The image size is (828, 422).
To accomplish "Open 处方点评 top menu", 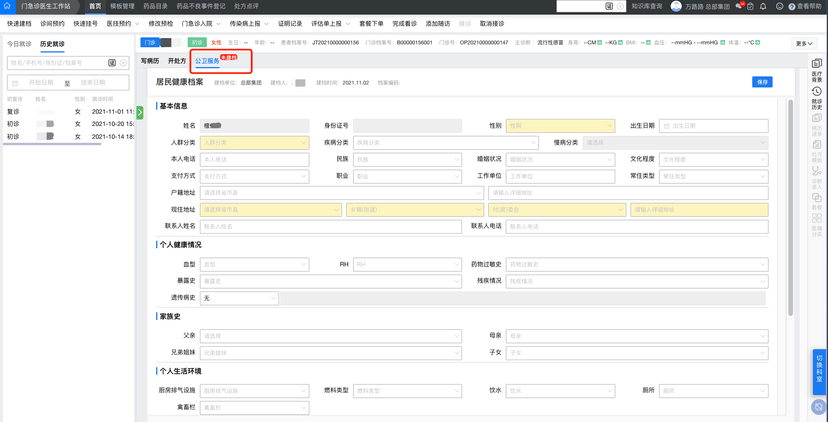I will click(246, 6).
